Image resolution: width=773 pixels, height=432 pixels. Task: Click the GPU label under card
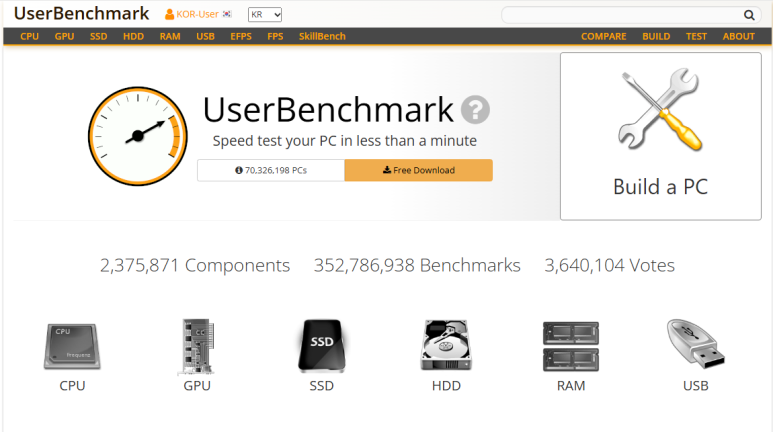point(197,386)
